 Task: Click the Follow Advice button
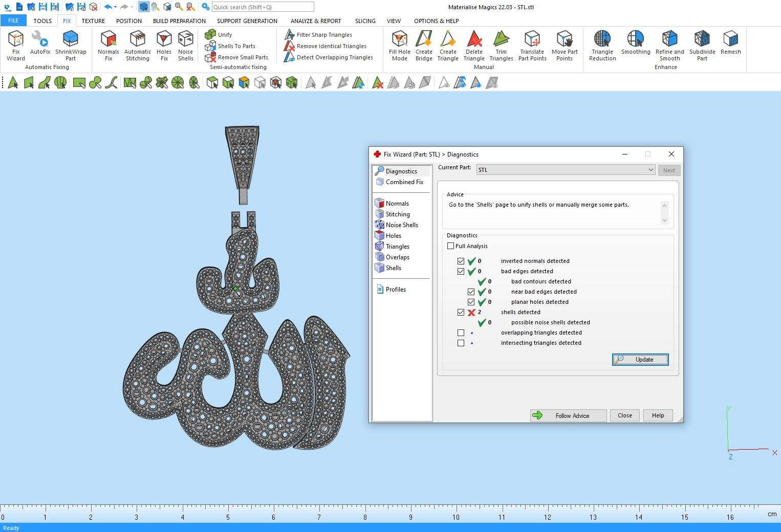[568, 415]
